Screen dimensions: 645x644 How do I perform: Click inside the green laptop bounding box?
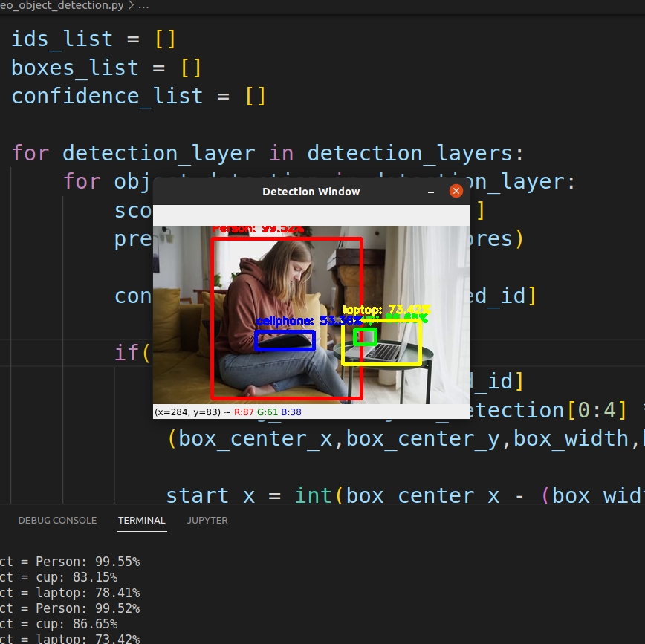coord(364,336)
